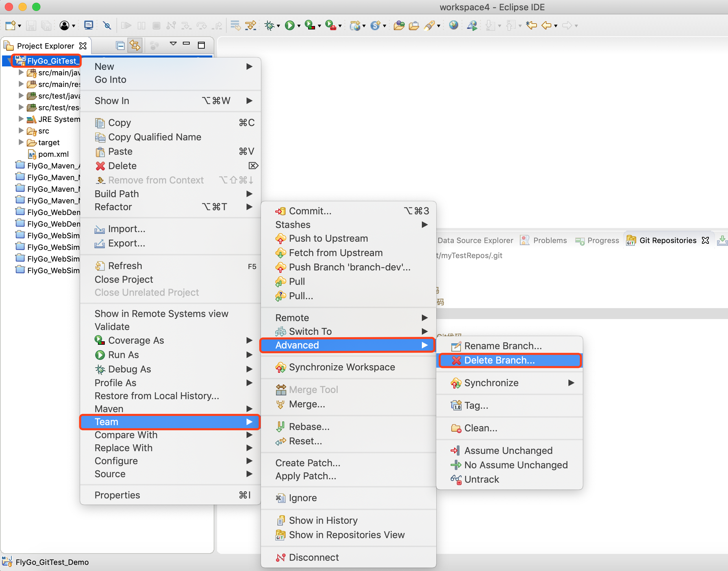Switch to the Progress tab
728x571 pixels.
(603, 240)
